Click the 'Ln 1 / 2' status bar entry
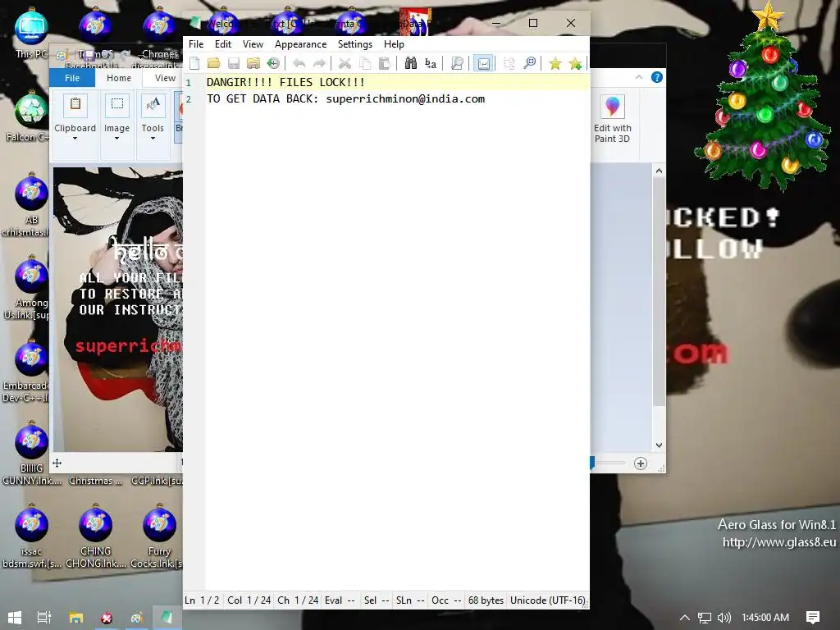Screen dimensions: 840x630 pyautogui.click(x=202, y=600)
